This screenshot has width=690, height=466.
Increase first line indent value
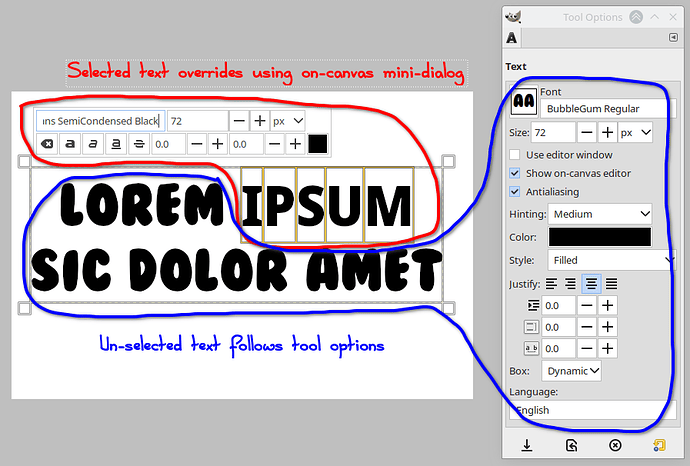click(607, 305)
